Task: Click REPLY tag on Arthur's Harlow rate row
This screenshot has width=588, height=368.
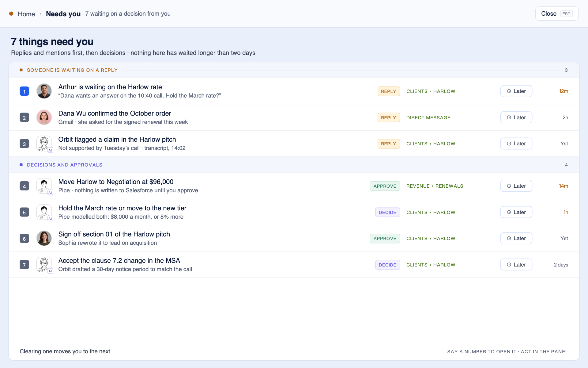Action: [389, 91]
